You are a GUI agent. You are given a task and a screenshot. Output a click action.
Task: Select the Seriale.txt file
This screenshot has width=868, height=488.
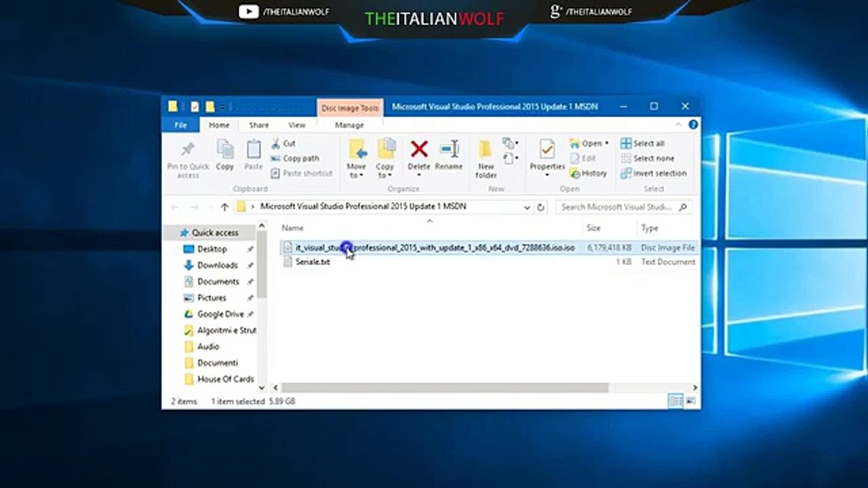coord(313,262)
